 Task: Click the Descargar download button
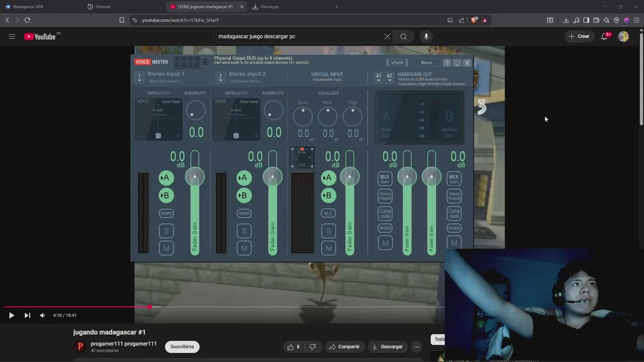[387, 347]
